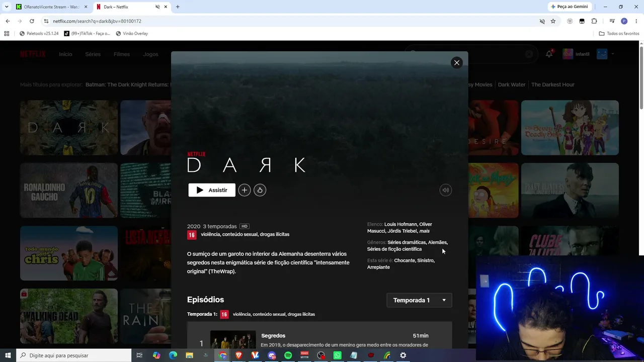Select the Ronaldinho Gaúcho thumbnail

click(69, 191)
